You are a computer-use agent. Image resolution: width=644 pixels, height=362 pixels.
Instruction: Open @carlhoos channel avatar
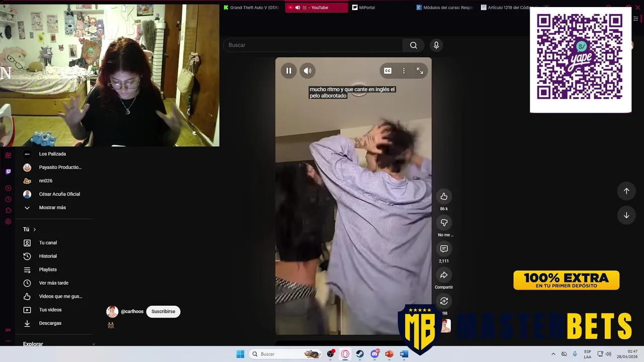click(112, 312)
